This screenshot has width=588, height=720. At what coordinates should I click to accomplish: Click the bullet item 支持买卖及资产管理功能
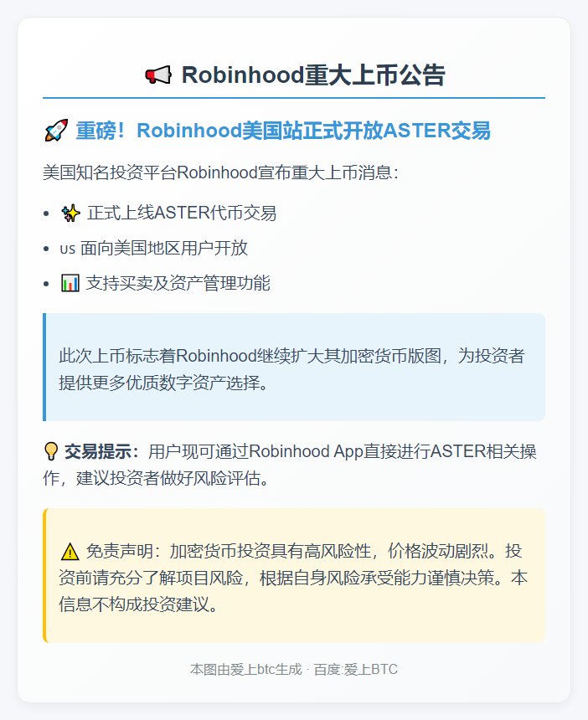click(178, 283)
